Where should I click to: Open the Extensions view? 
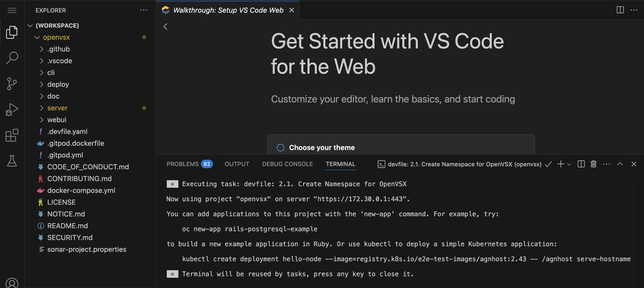point(12,135)
